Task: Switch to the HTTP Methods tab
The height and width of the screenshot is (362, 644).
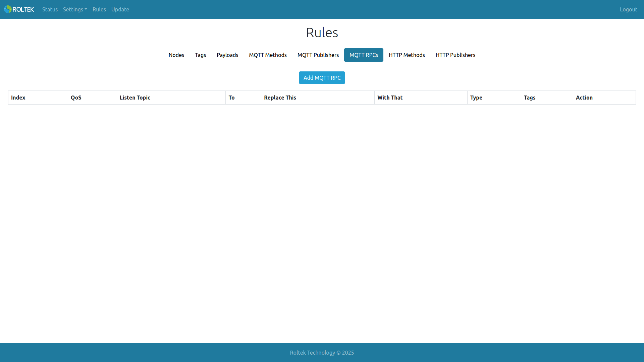Action: (407, 55)
